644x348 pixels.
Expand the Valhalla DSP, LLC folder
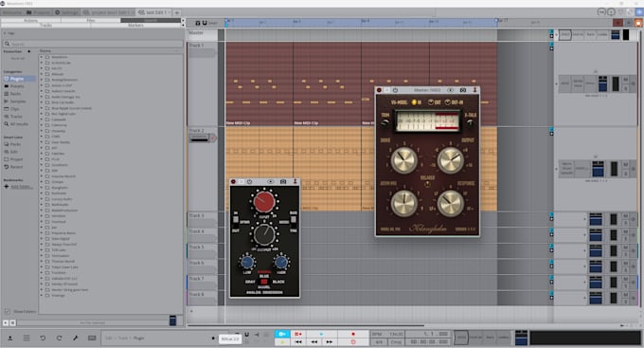(x=41, y=279)
